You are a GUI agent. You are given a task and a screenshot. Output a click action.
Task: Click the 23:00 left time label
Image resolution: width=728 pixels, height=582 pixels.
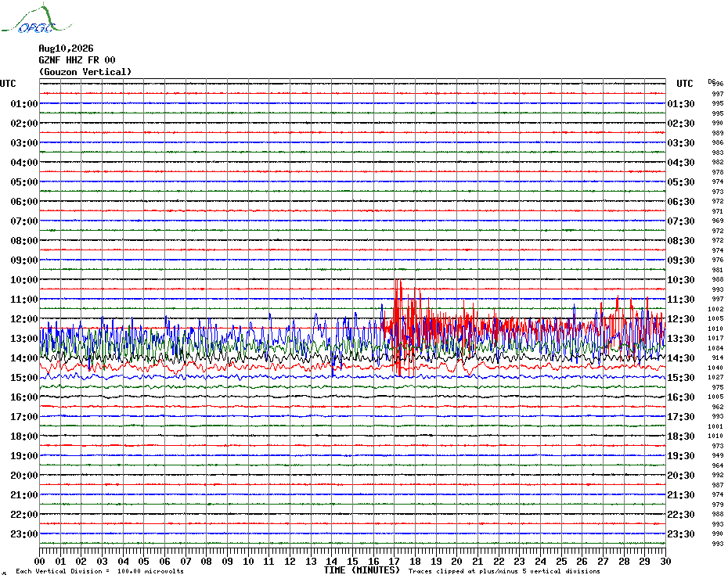pyautogui.click(x=24, y=534)
